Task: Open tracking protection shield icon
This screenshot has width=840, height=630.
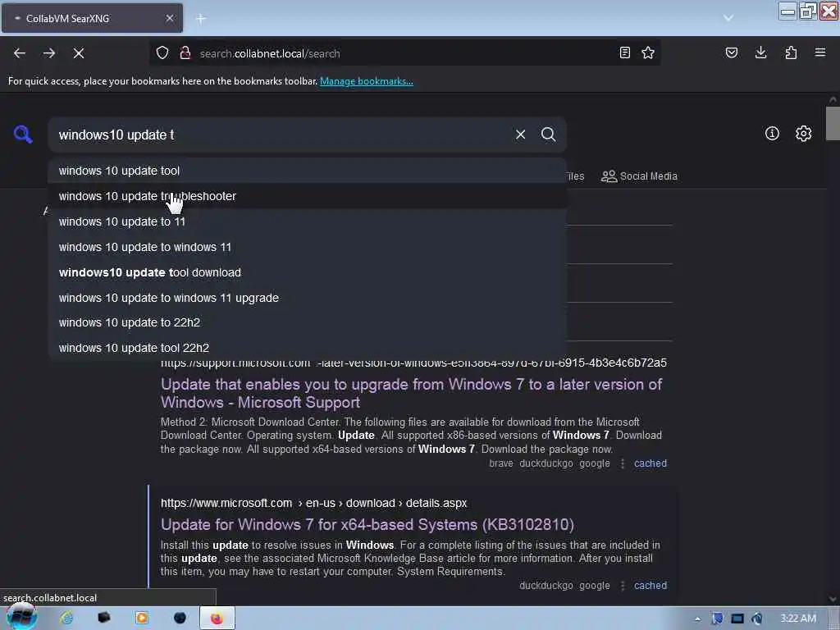Action: pos(162,53)
